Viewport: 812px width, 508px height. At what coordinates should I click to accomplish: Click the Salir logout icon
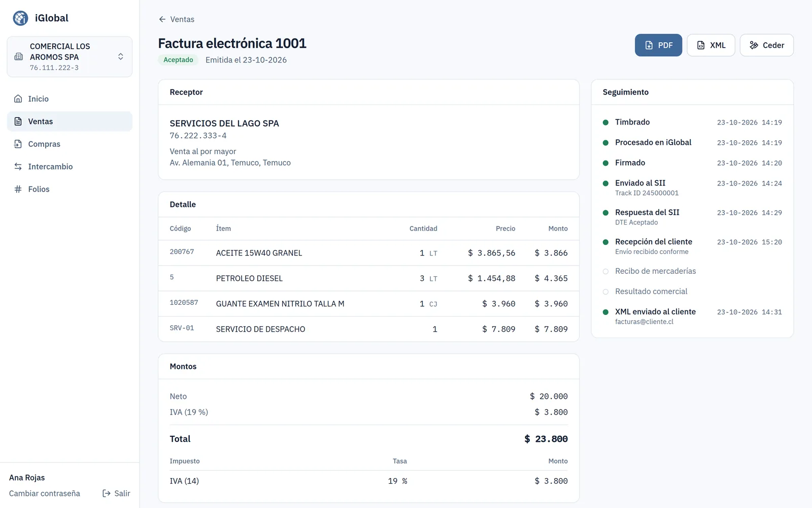(107, 493)
